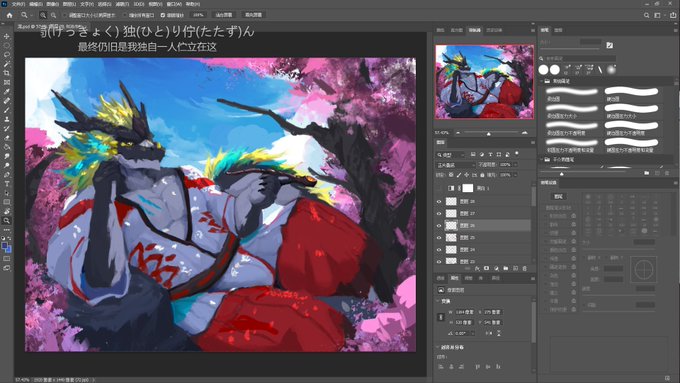Select the Hand tool
This screenshot has width=680, height=383.
(x=7, y=211)
